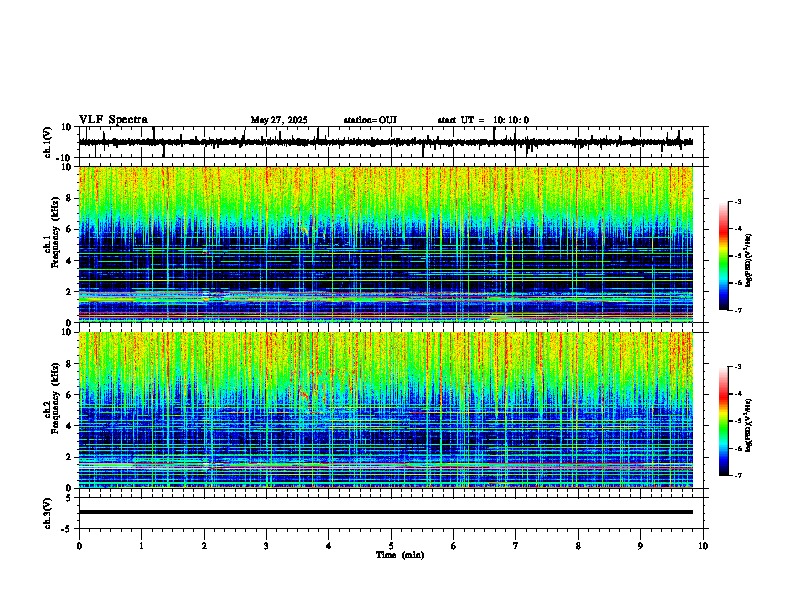The width and height of the screenshot is (792, 612).
Task: Click the ch.2 colorbar "log(PSD)" label
Action: point(748,425)
